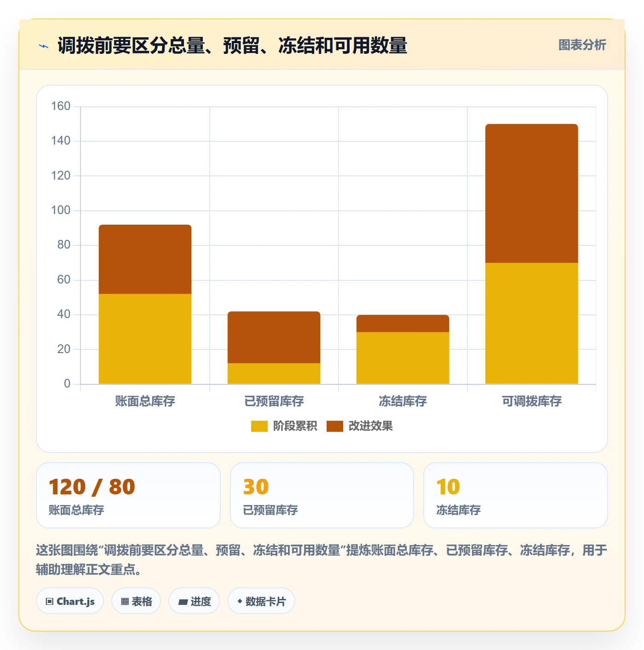The height and width of the screenshot is (650, 644).
Task: Click the lightning bolt icon beside the title
Action: point(44,46)
